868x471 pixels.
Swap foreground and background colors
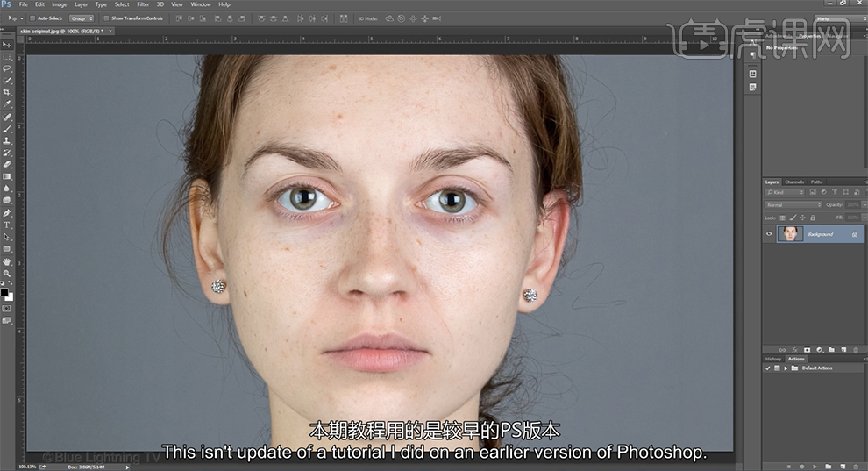point(11,282)
